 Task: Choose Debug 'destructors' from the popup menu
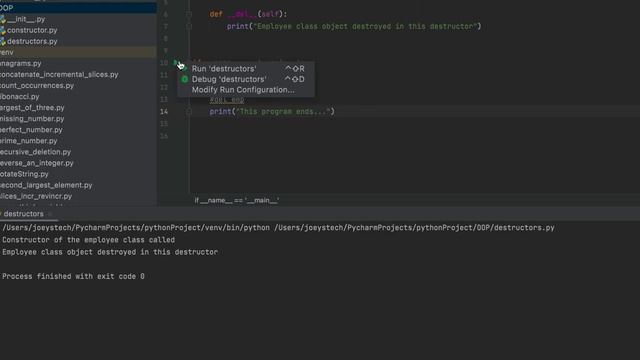tap(246, 79)
